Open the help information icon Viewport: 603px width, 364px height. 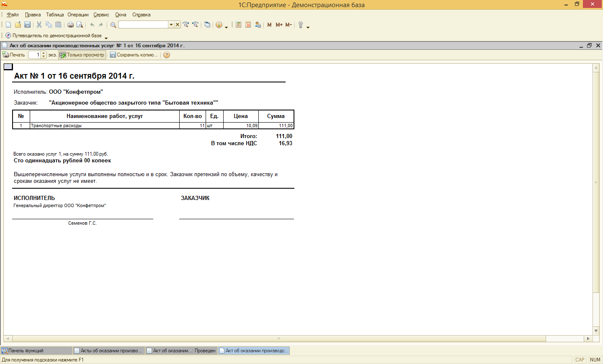click(219, 25)
